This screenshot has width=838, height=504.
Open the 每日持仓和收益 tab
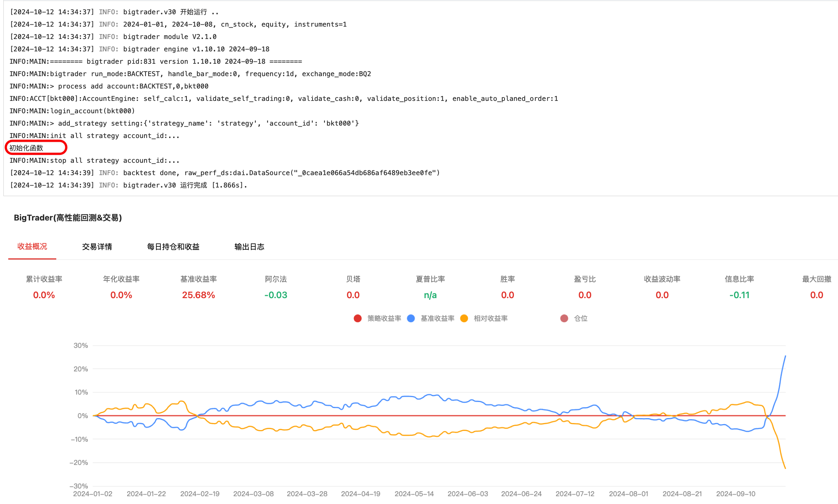173,246
